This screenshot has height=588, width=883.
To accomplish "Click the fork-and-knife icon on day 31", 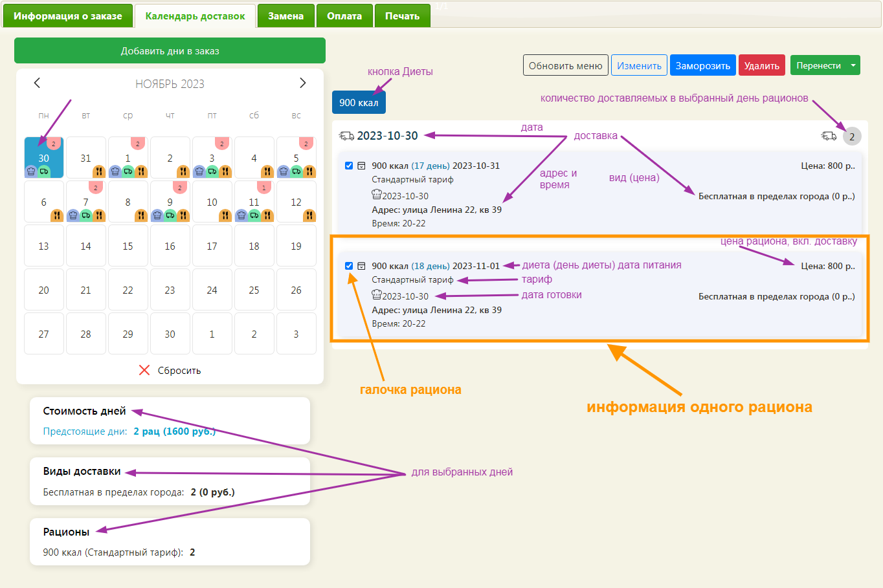I will pyautogui.click(x=98, y=171).
